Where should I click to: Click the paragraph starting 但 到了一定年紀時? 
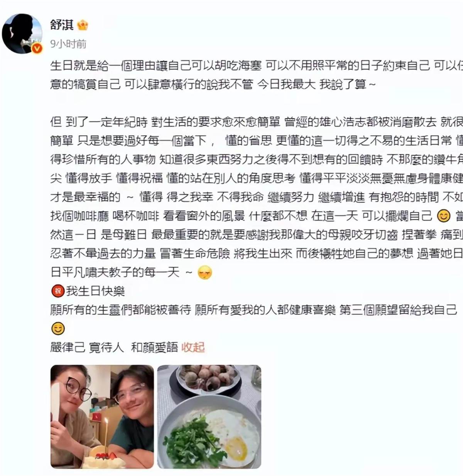257,197
